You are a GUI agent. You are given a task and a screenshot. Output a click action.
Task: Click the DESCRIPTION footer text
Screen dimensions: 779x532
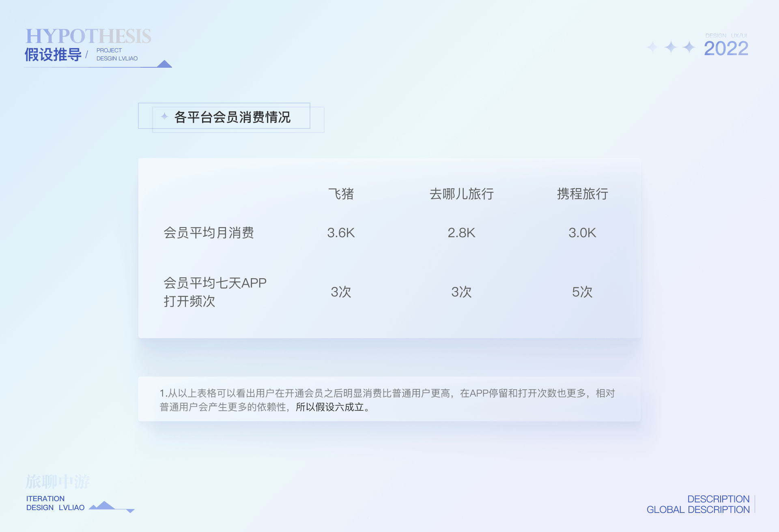[719, 499]
